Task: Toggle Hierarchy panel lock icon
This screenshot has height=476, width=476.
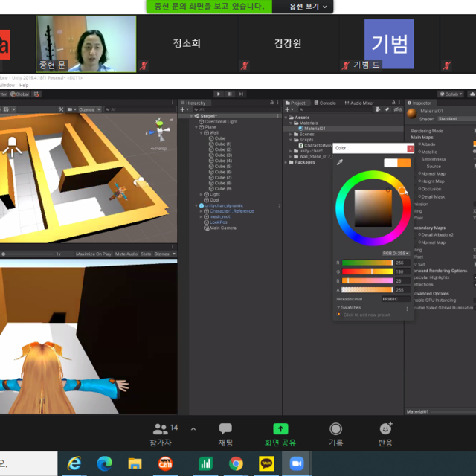Action: (271, 103)
